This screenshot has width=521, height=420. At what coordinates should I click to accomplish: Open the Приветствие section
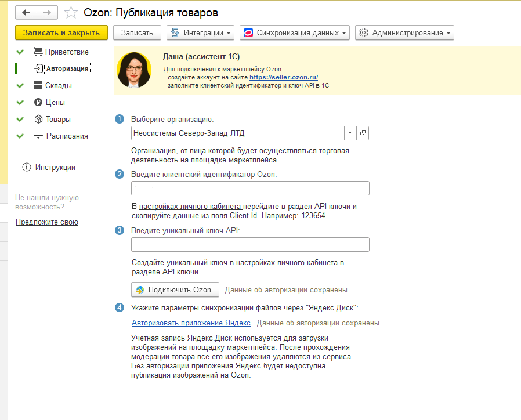(x=67, y=52)
